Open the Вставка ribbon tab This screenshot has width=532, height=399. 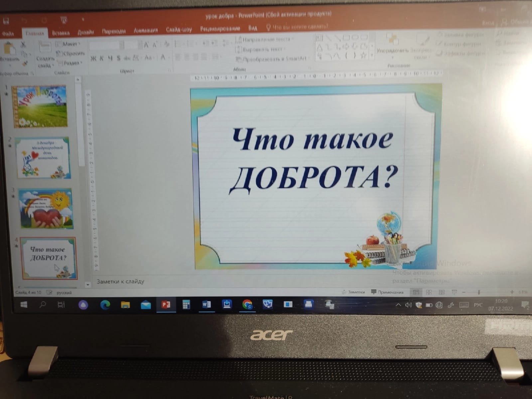61,33
